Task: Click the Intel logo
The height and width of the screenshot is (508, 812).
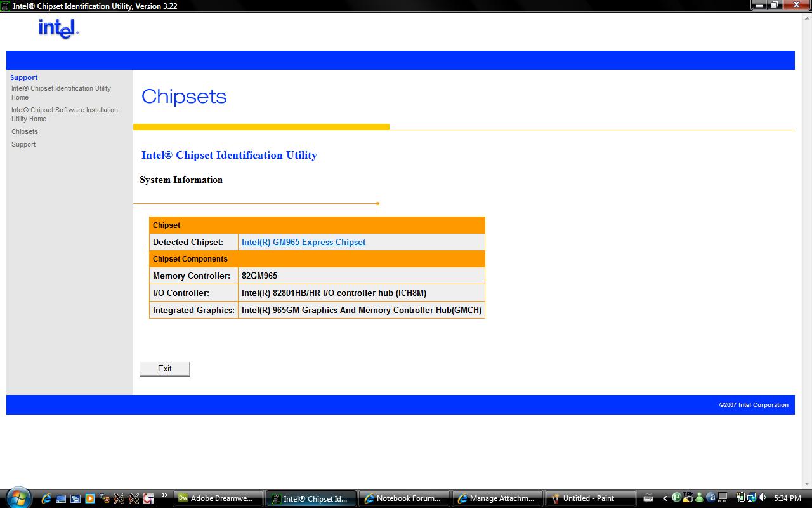Action: pyautogui.click(x=58, y=29)
